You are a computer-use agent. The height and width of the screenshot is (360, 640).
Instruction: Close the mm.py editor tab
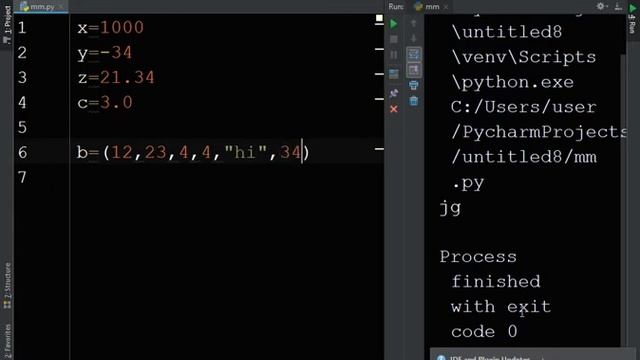(61, 7)
